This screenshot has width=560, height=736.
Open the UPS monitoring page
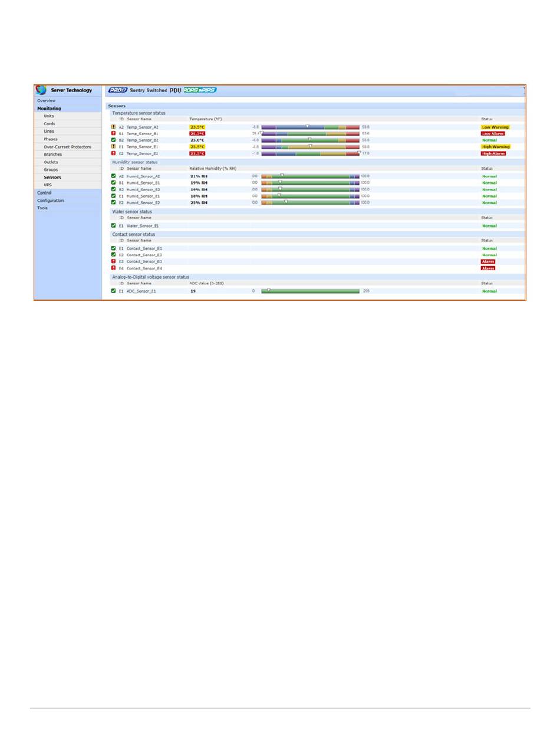48,185
